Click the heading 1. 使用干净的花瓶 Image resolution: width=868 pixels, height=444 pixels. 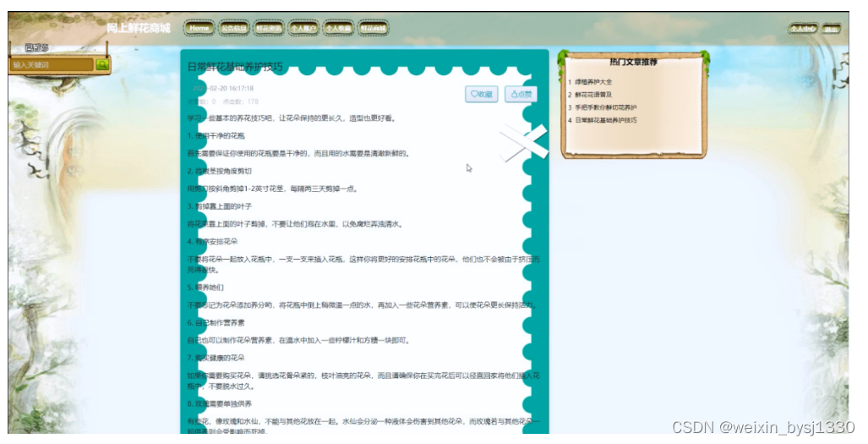tap(216, 135)
